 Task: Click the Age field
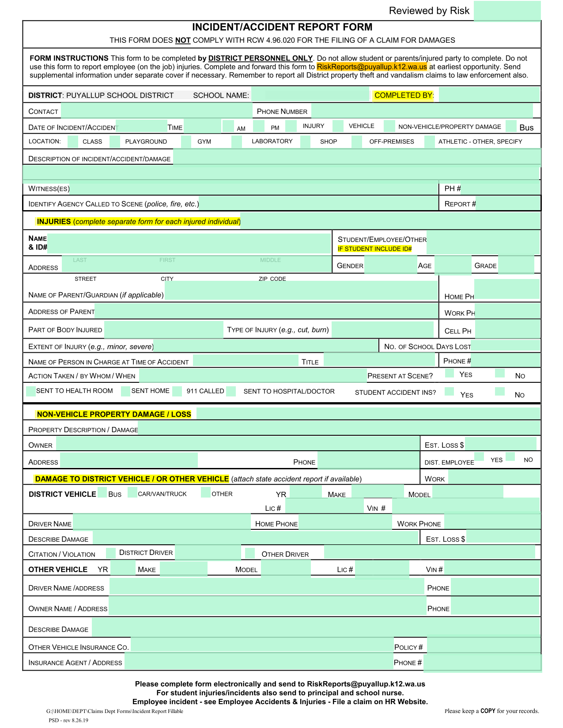click(x=452, y=265)
